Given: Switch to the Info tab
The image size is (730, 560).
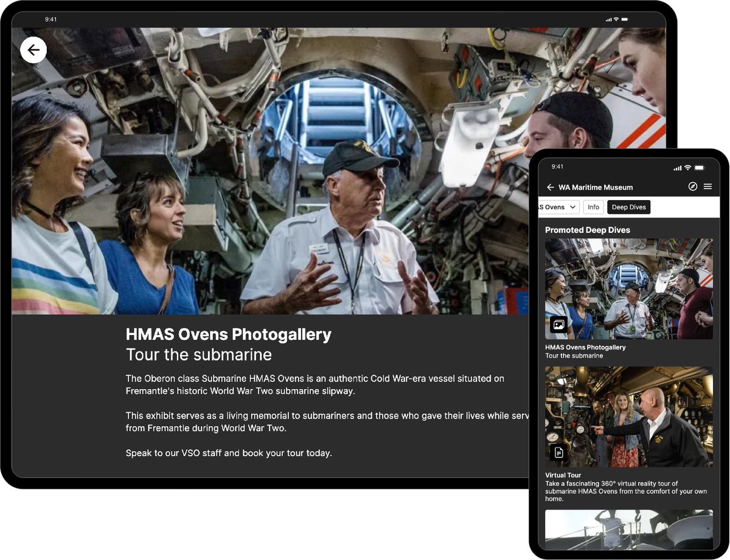Looking at the screenshot, I should pyautogui.click(x=593, y=207).
